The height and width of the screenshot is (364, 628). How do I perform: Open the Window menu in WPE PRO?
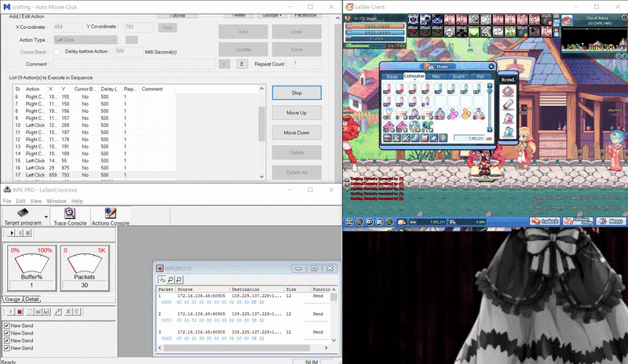pyautogui.click(x=57, y=201)
